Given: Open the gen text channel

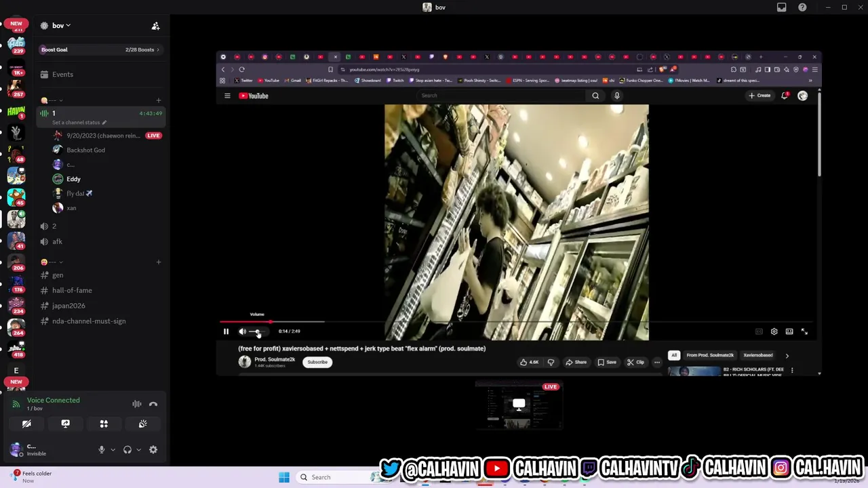Looking at the screenshot, I should coord(100,275).
